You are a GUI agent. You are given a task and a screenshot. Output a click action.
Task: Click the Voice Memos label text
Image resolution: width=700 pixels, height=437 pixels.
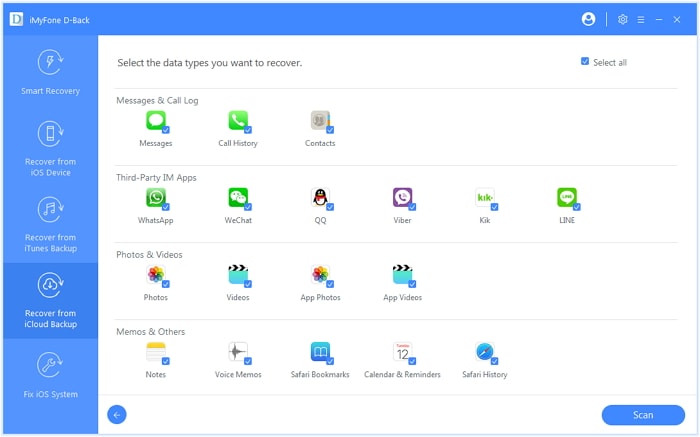pos(238,375)
